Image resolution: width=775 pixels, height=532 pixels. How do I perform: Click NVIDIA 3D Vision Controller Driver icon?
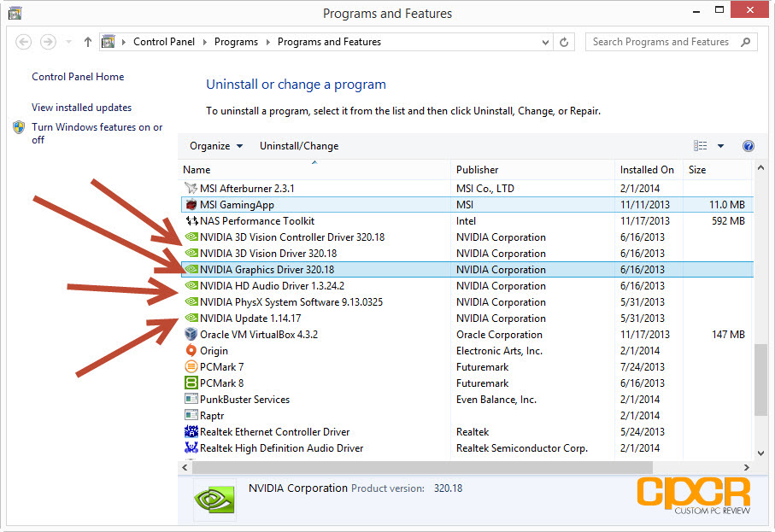[191, 237]
